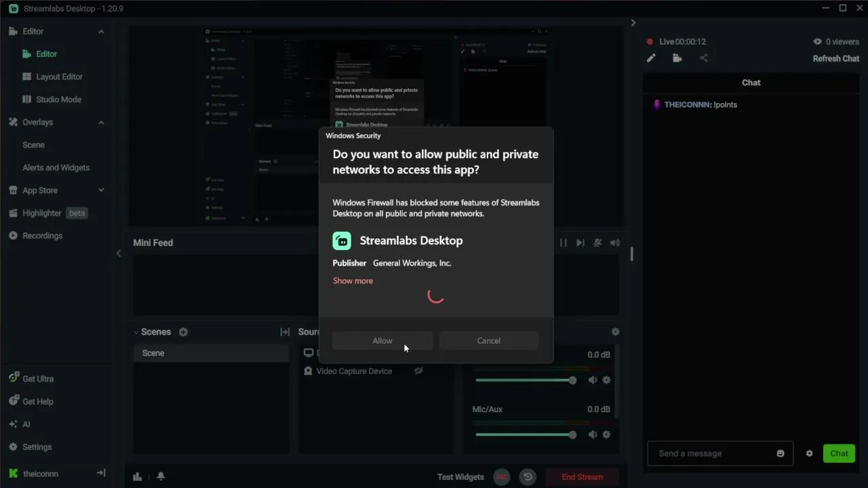The height and width of the screenshot is (488, 868).
Task: Toggle the Mini Feed volume speaker
Action: pyautogui.click(x=615, y=243)
